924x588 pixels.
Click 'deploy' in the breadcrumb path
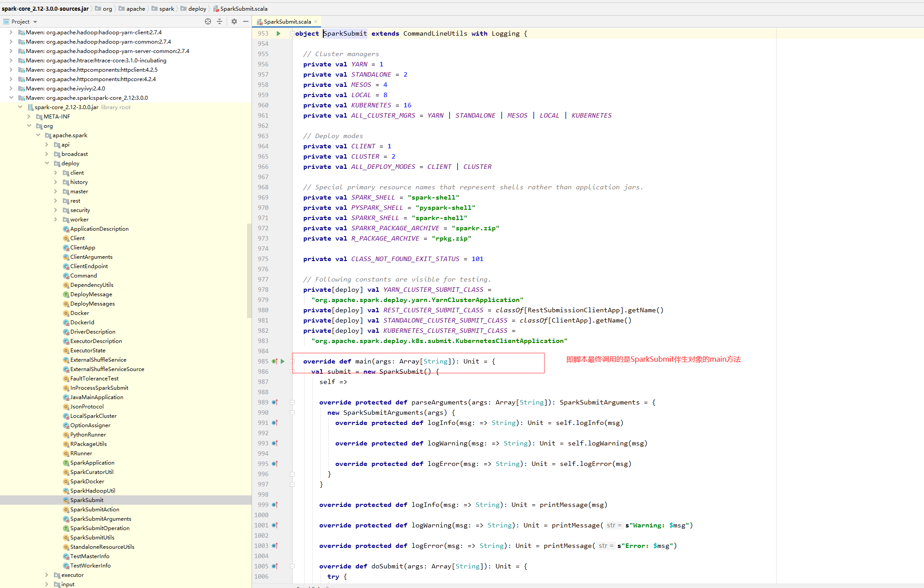197,8
